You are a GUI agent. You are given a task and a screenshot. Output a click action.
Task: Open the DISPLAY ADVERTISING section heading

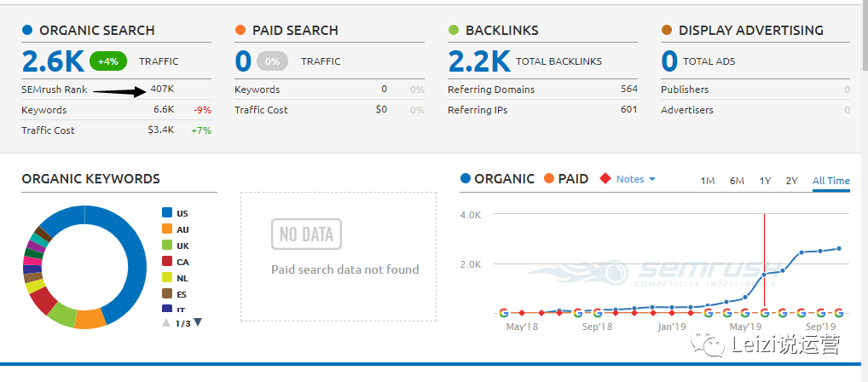point(751,30)
